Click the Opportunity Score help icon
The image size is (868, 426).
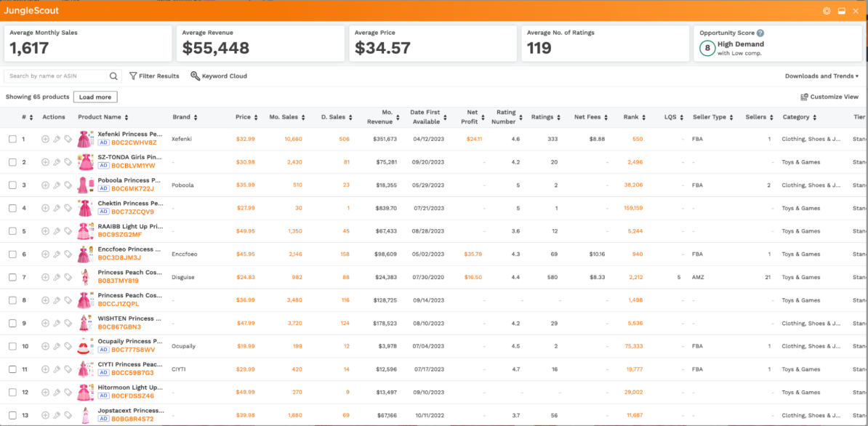760,33
